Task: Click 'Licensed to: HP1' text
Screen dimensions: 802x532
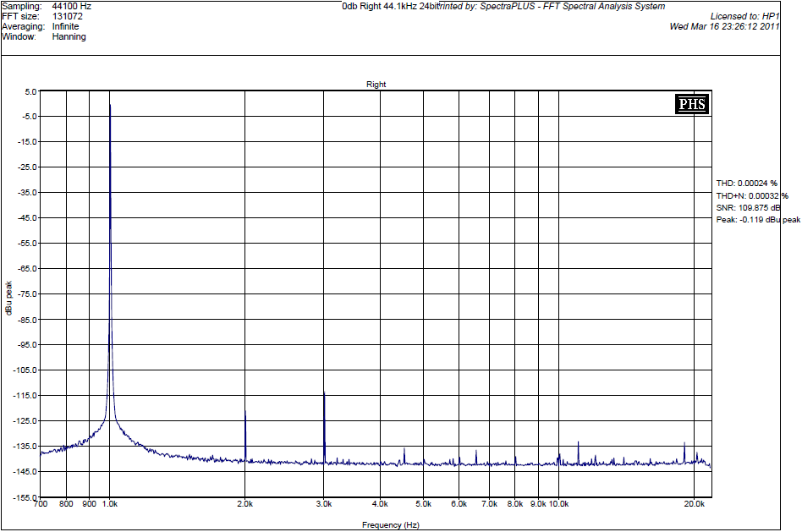Action: pos(744,16)
